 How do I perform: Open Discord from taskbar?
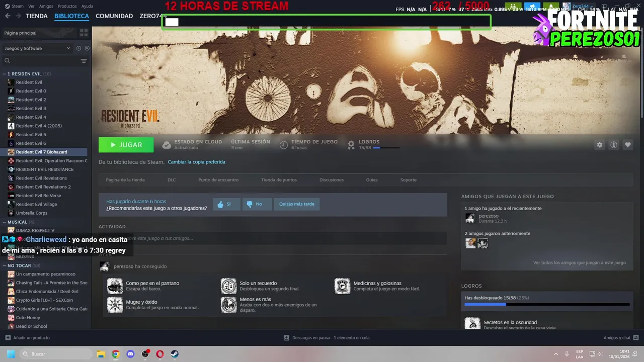pyautogui.click(x=130, y=354)
